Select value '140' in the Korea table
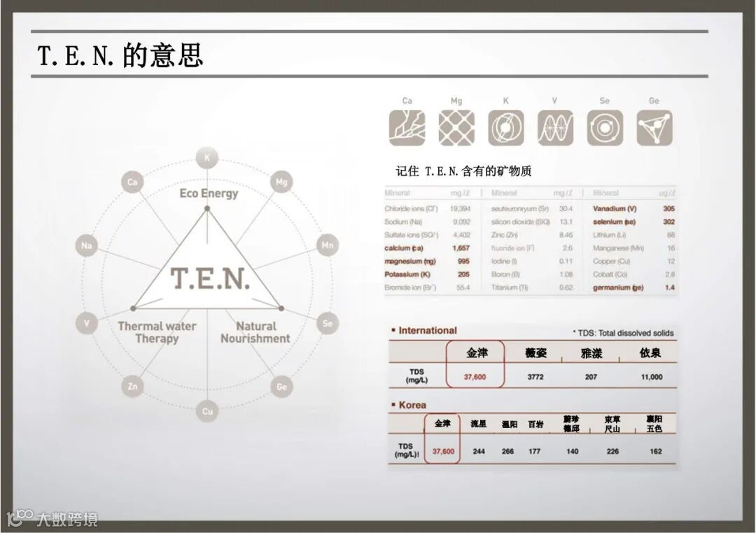 click(x=573, y=452)
